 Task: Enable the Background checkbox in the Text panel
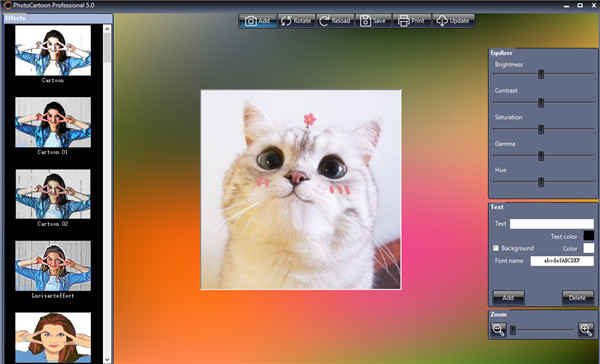496,248
